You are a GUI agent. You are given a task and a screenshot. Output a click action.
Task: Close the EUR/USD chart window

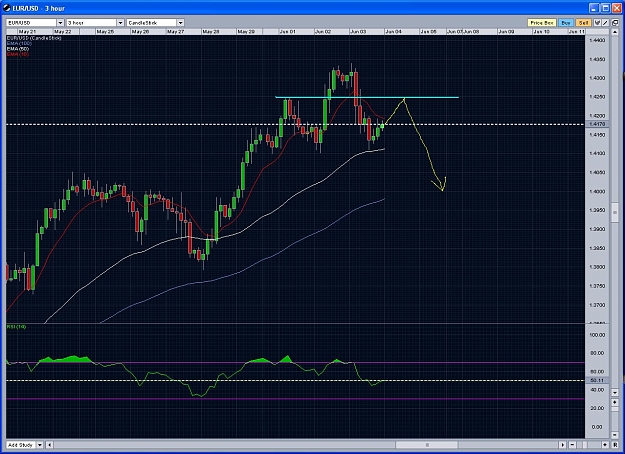click(x=617, y=8)
